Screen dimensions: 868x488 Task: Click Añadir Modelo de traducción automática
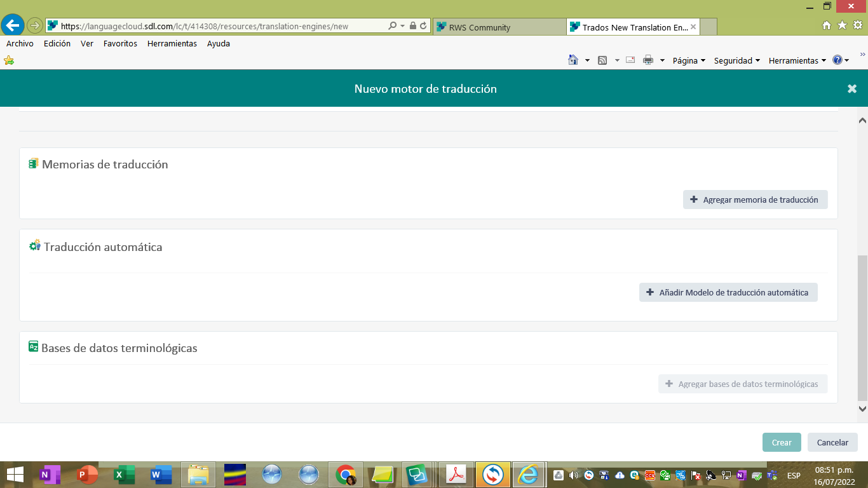(x=728, y=292)
